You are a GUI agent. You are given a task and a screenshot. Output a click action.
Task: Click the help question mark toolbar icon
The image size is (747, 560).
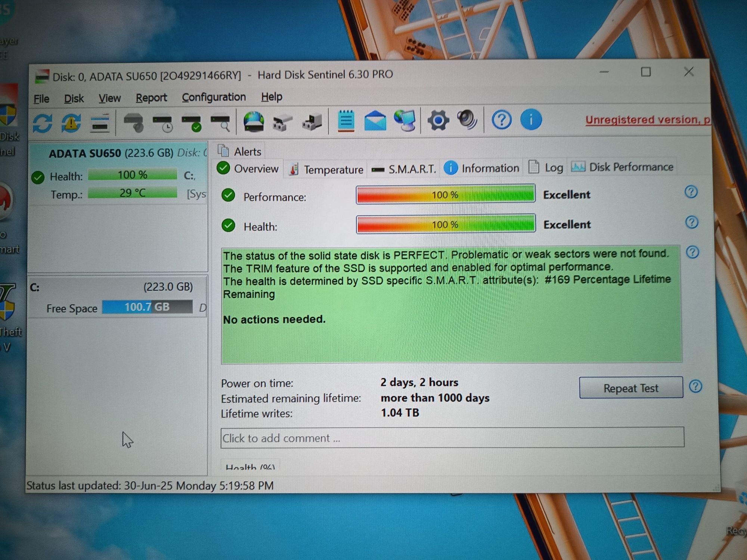[x=501, y=120]
